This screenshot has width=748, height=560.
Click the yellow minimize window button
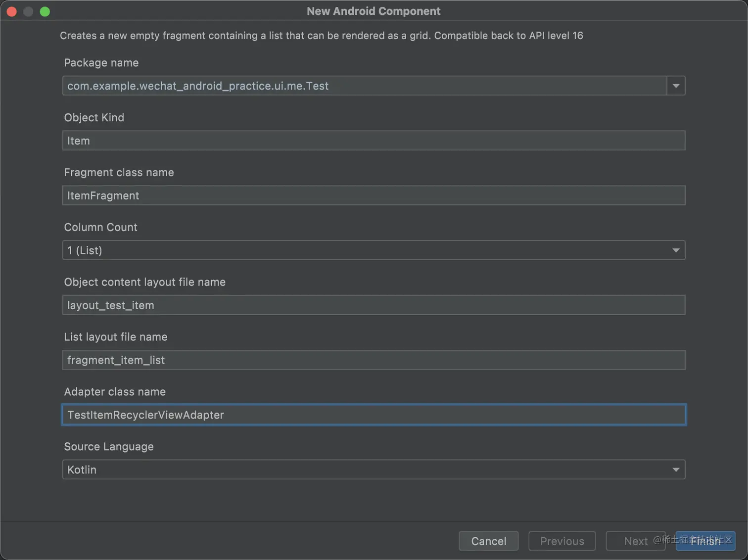[x=28, y=11]
